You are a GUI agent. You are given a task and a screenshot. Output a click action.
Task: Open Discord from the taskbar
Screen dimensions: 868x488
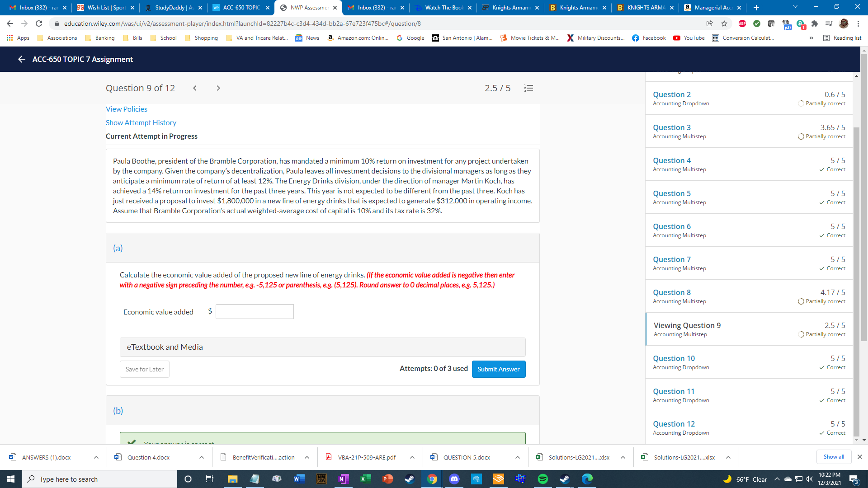[454, 479]
